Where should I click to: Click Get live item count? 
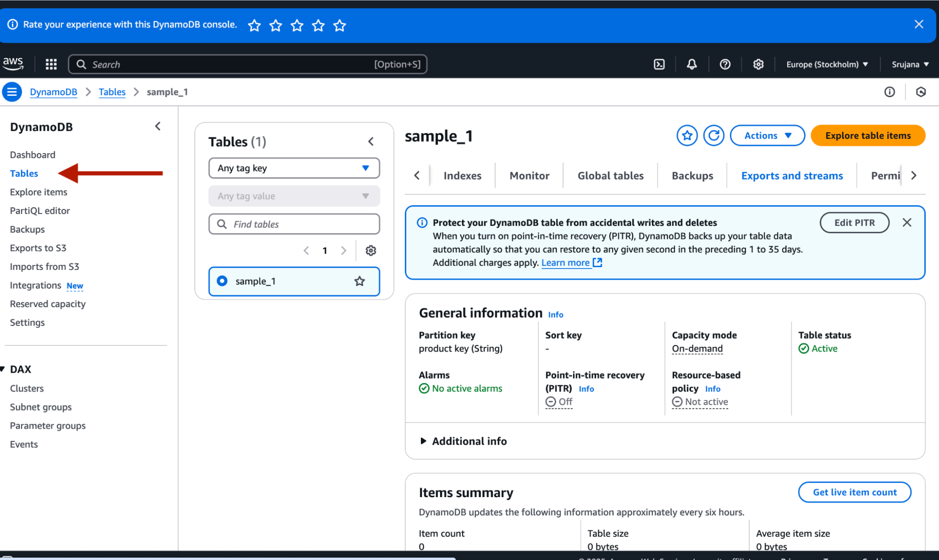point(854,492)
